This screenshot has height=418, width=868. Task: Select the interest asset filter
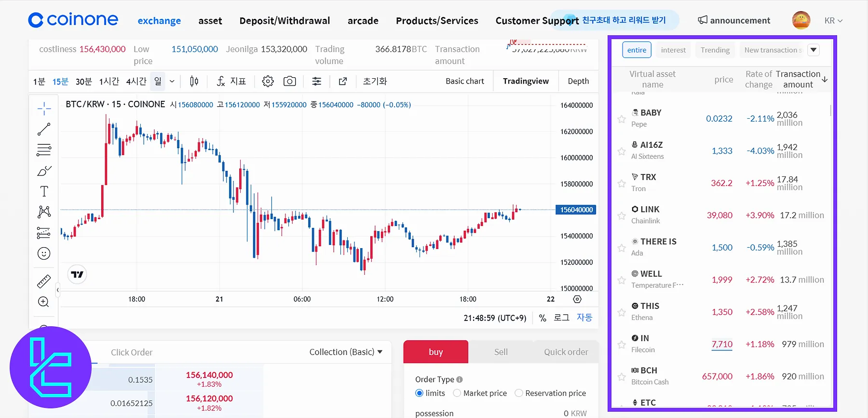(673, 50)
